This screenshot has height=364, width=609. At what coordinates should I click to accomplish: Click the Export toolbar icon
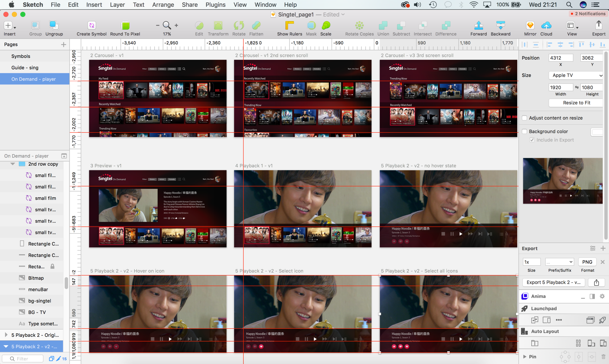[599, 26]
